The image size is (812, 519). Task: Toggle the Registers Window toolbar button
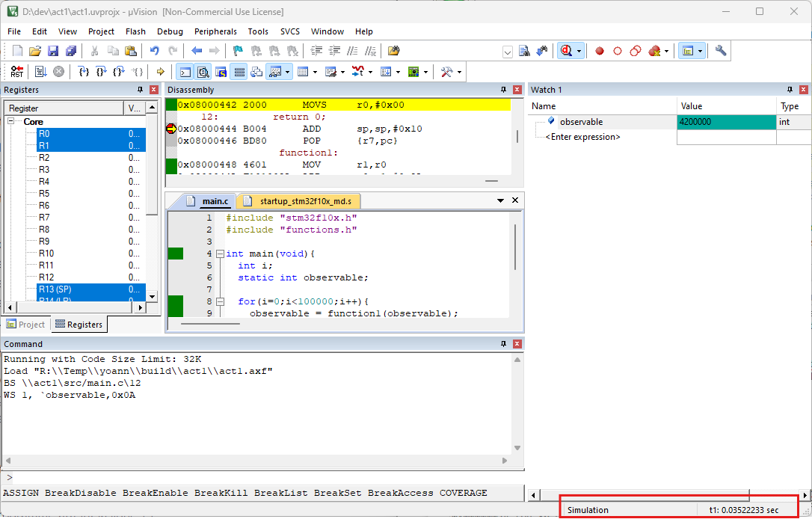pos(239,72)
